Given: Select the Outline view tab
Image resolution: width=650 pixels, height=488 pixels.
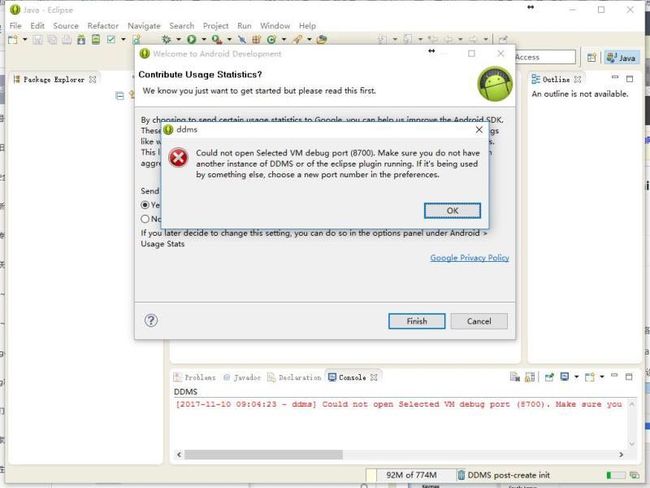Looking at the screenshot, I should click(556, 79).
